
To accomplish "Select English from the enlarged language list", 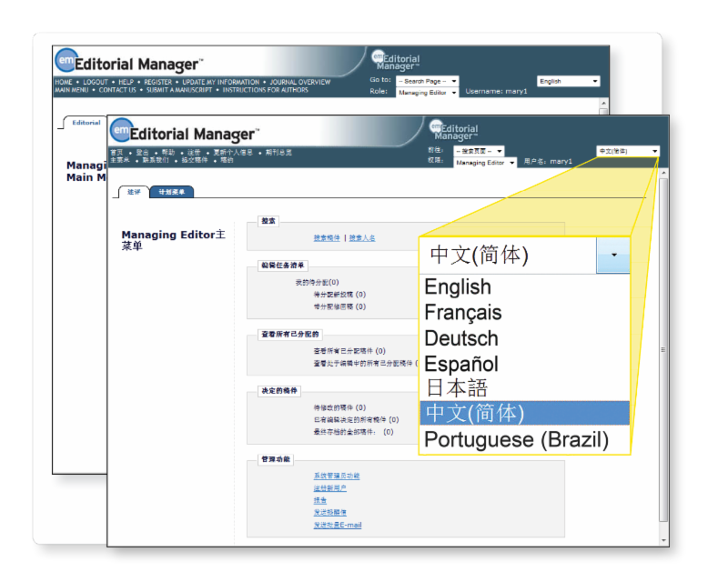I will (458, 287).
